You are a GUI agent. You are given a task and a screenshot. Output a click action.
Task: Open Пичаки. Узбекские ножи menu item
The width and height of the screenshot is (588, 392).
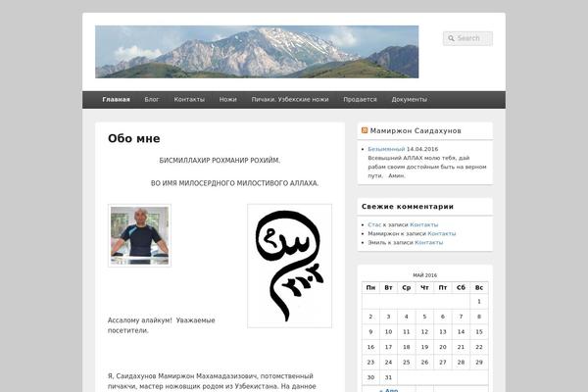290,99
